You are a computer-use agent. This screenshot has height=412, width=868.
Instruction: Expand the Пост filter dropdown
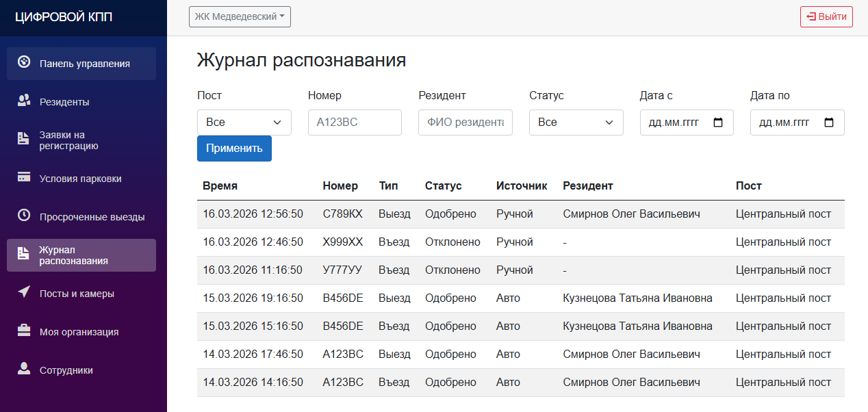(244, 123)
